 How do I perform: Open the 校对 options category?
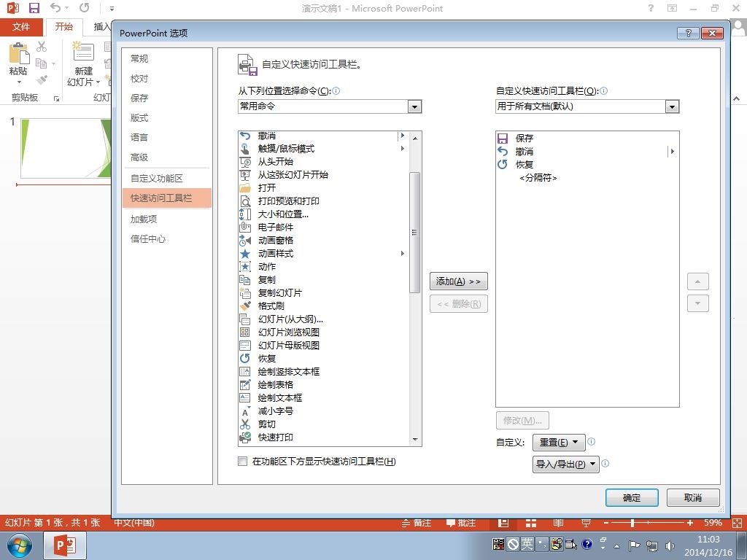point(166,79)
